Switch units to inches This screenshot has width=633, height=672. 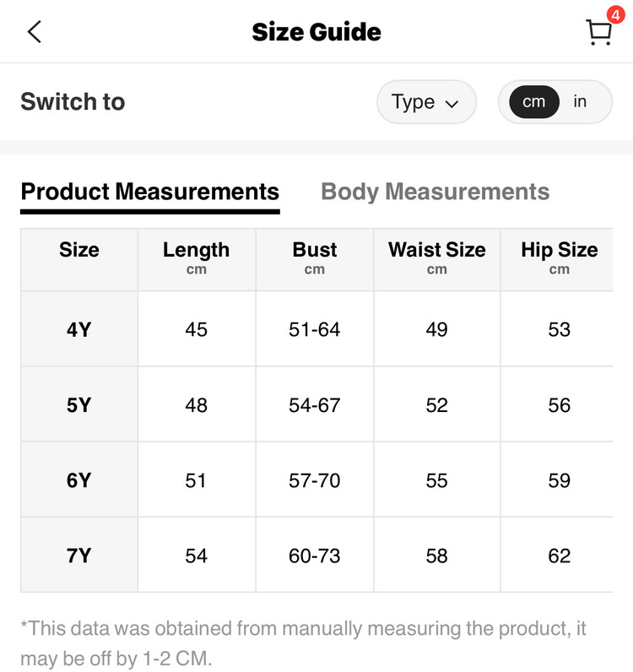(580, 101)
